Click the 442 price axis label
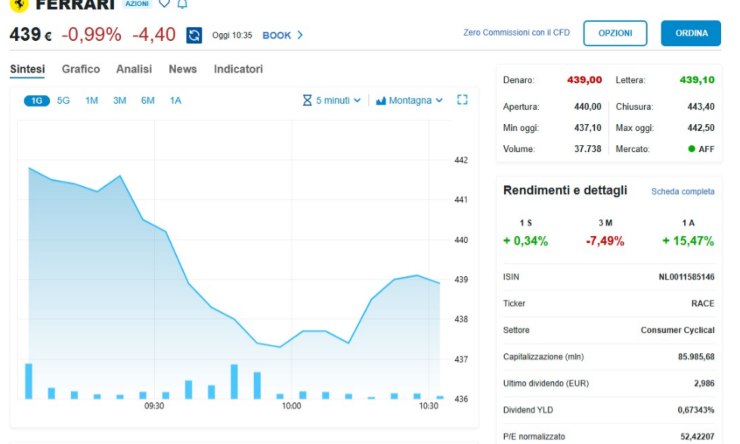 point(461,160)
